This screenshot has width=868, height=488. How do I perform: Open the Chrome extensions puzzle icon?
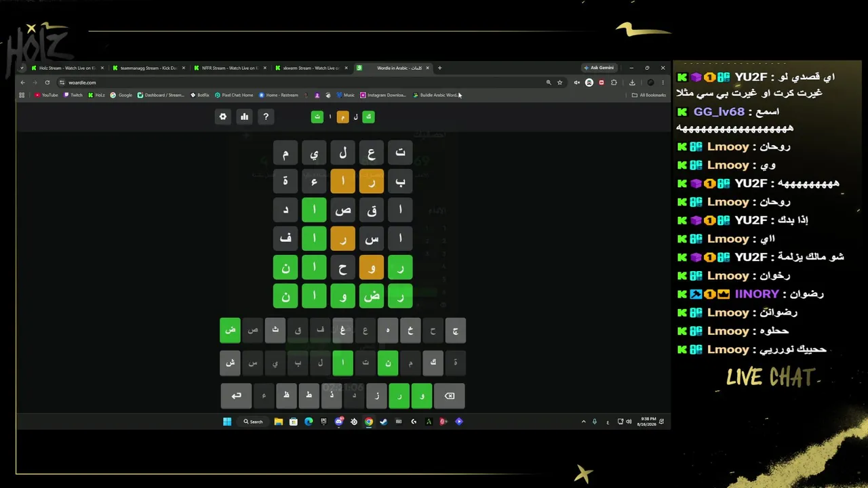tap(614, 83)
